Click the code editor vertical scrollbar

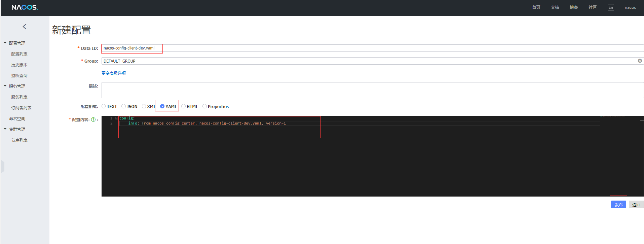pos(642,156)
